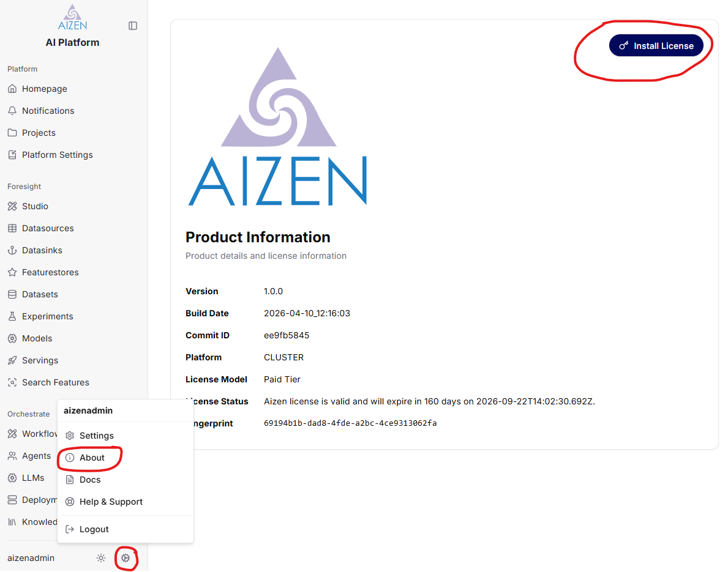Click the license fingerprint value

[x=350, y=423]
